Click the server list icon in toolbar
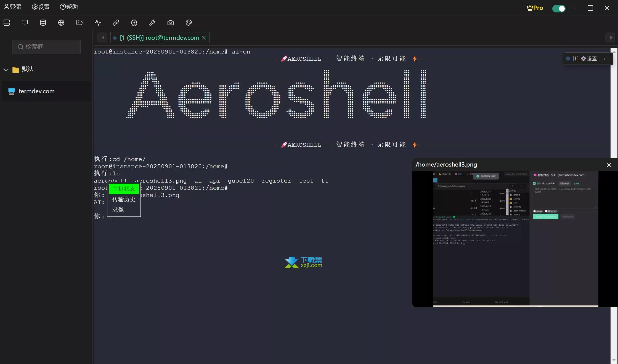 7,23
